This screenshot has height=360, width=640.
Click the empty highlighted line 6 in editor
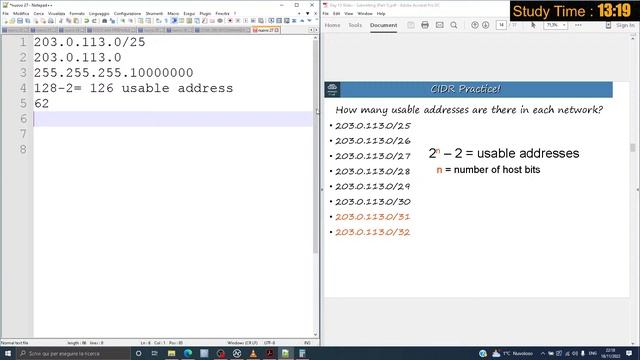[173, 119]
